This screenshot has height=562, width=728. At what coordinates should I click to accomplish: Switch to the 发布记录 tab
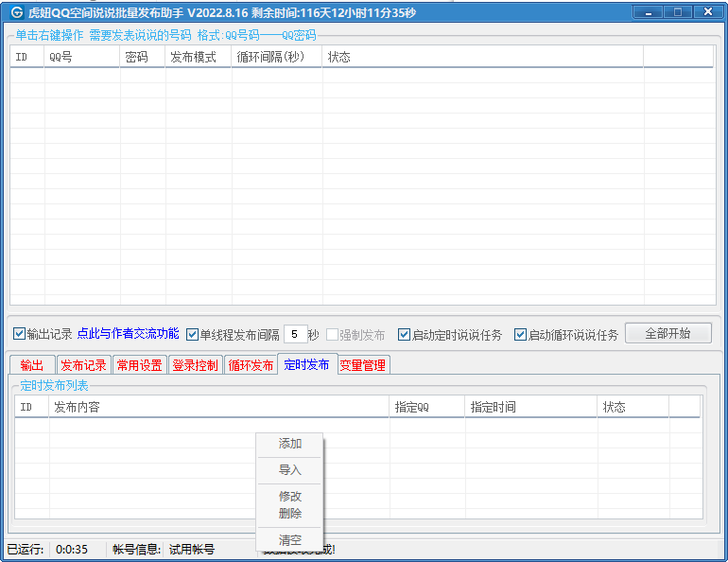83,365
